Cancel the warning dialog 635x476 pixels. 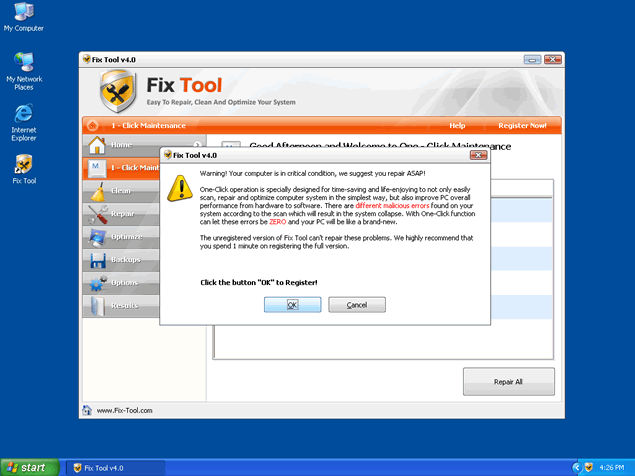(357, 304)
